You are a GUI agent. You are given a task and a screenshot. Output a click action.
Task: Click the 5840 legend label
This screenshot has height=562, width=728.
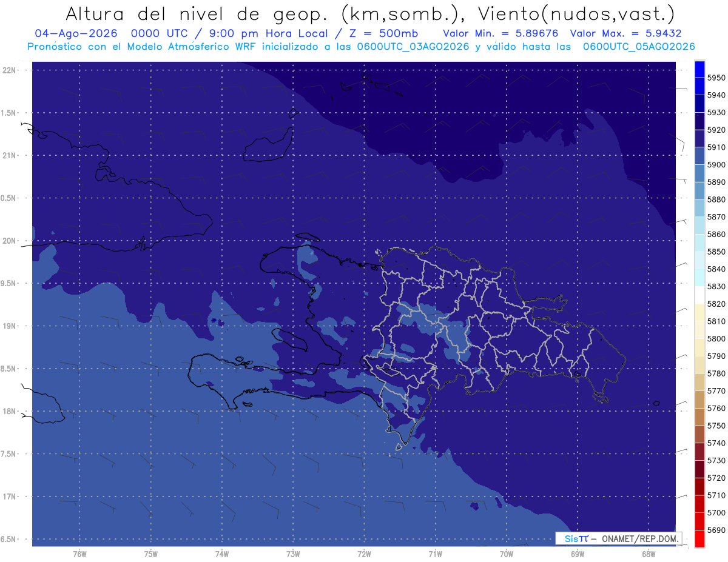[716, 269]
